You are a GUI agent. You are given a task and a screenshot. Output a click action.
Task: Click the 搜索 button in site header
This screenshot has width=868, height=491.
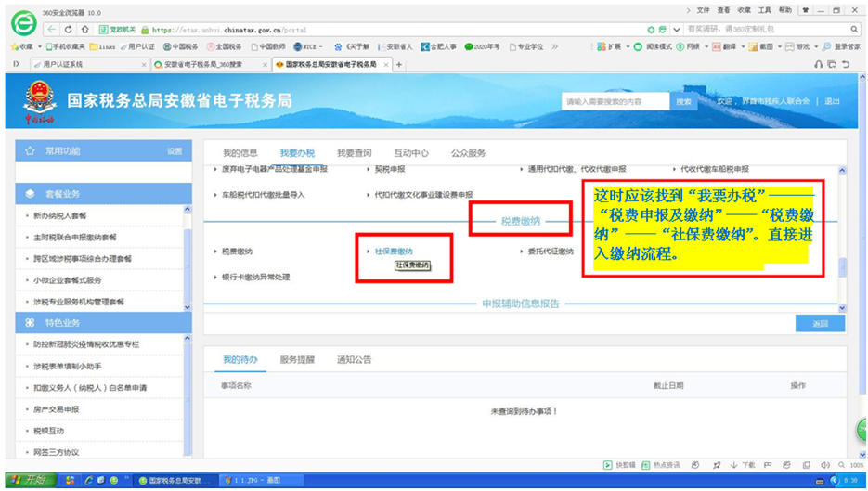coord(683,102)
